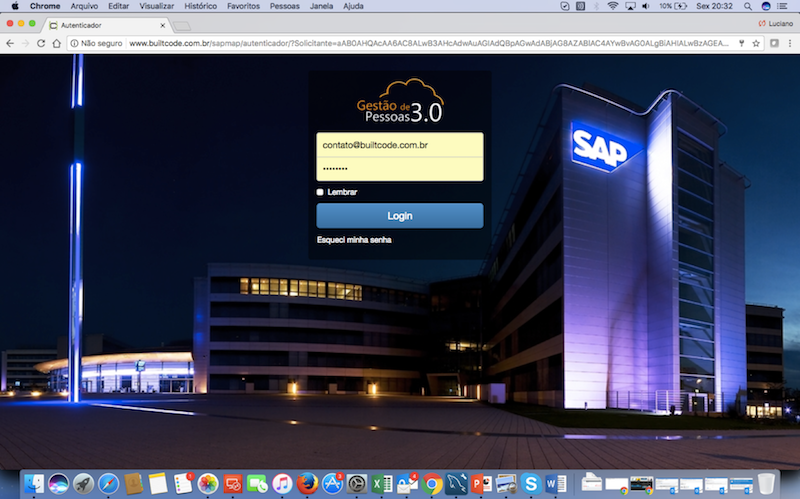Open the Chrome home page icon
800x499 pixels.
point(57,43)
